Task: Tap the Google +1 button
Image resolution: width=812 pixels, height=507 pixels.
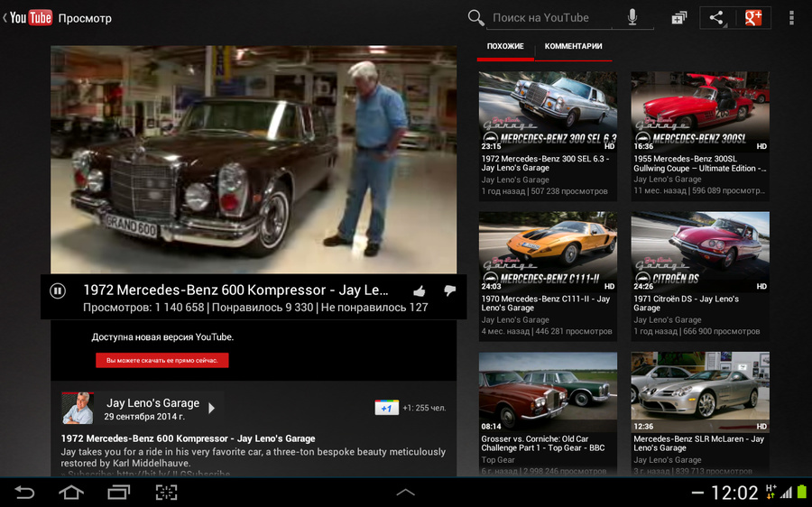Action: (x=386, y=408)
